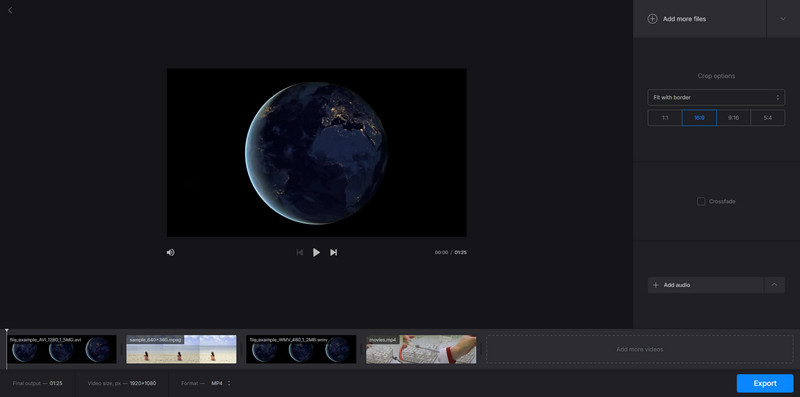Play the video preview
This screenshot has height=397, width=800.
click(316, 252)
